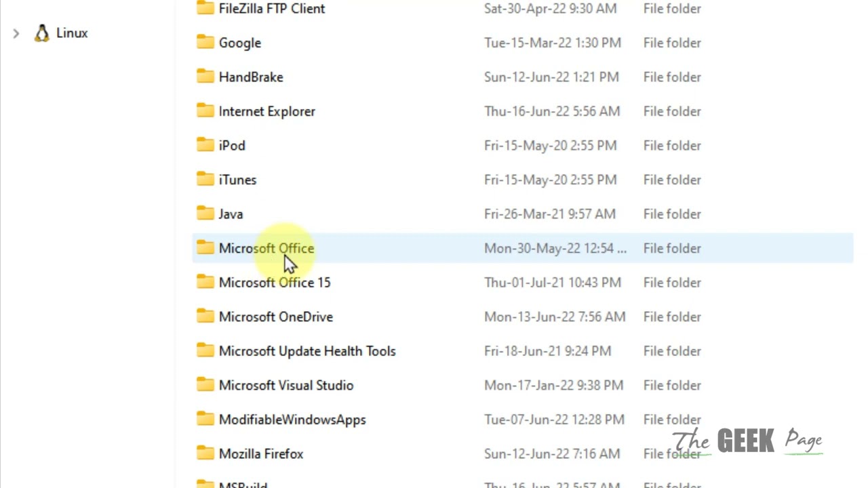Click Microsoft Update Health Tools folder icon
Viewport: 868px width, 488px height.
[205, 350]
